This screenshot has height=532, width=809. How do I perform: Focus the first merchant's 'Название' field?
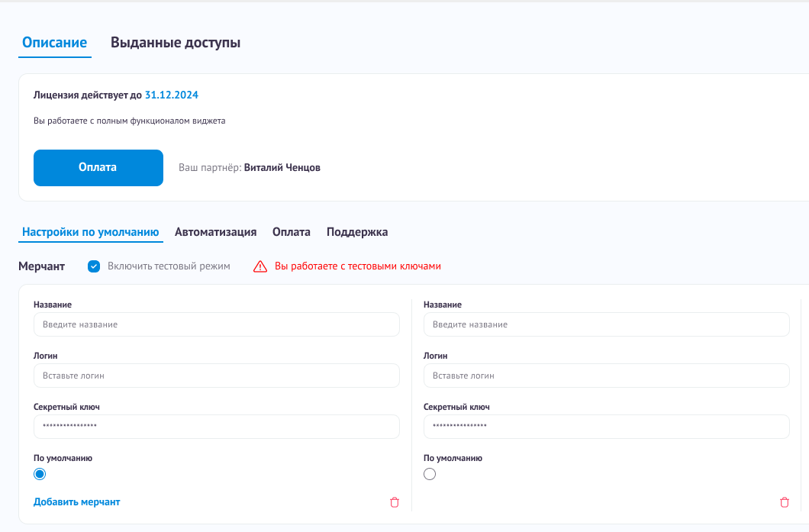coord(216,324)
